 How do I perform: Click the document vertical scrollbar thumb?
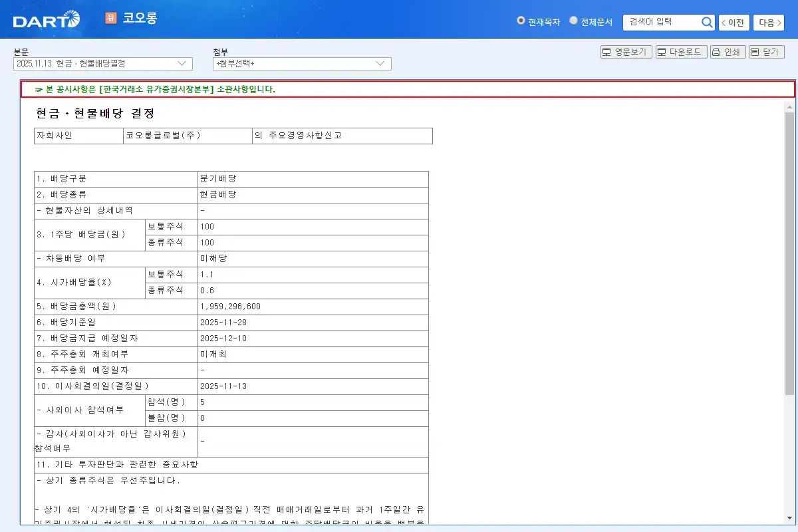pyautogui.click(x=789, y=253)
